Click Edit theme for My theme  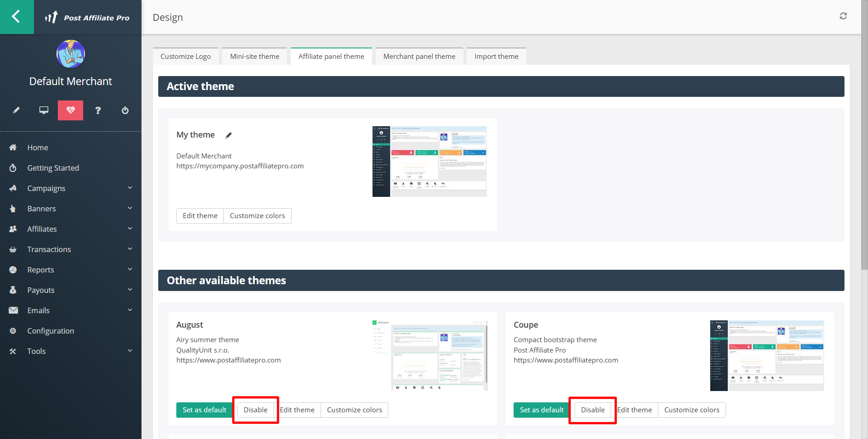pyautogui.click(x=200, y=216)
